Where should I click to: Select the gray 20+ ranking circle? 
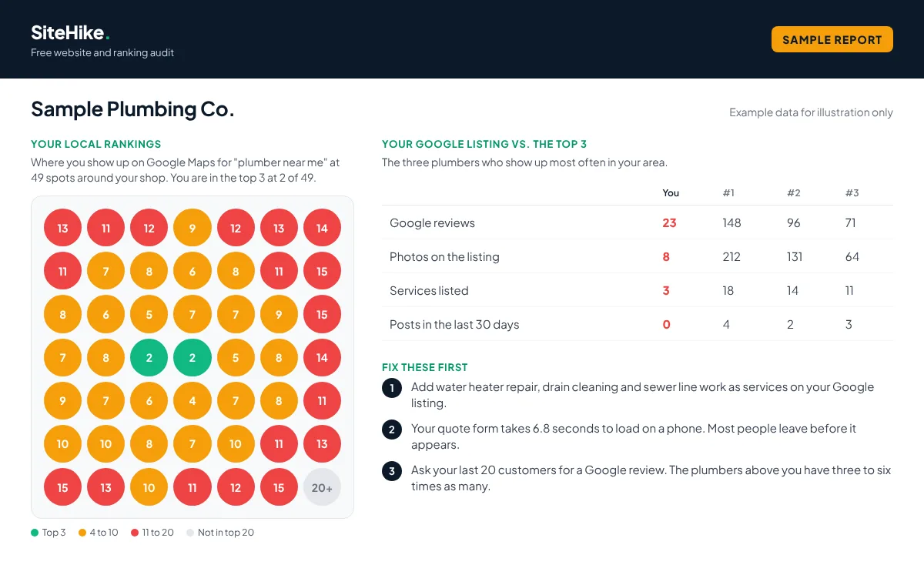coord(322,487)
